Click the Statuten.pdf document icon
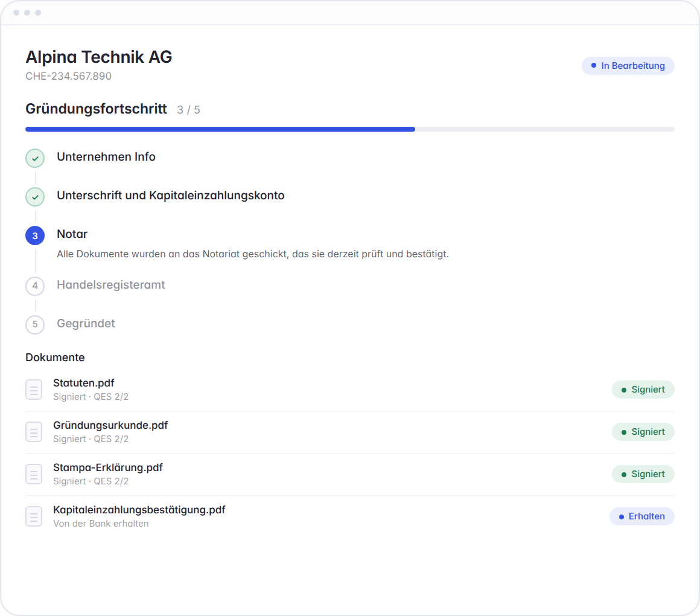The image size is (700, 616). [34, 390]
